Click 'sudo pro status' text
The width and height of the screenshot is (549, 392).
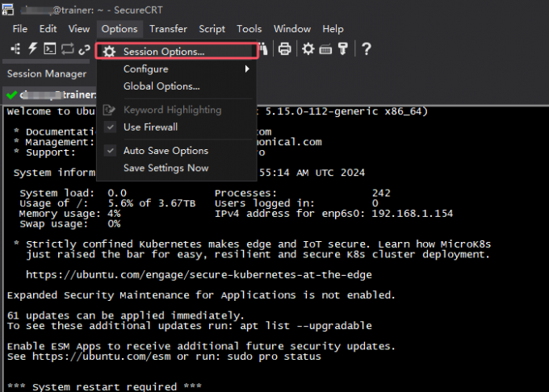tap(274, 357)
